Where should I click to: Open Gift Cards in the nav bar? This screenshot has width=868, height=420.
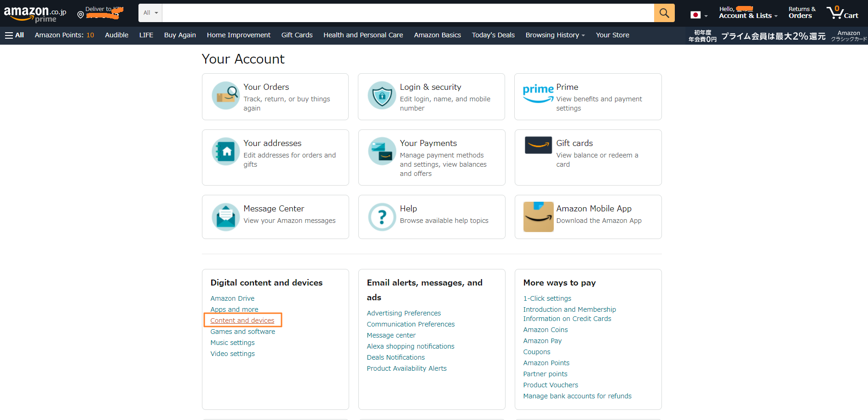point(297,35)
